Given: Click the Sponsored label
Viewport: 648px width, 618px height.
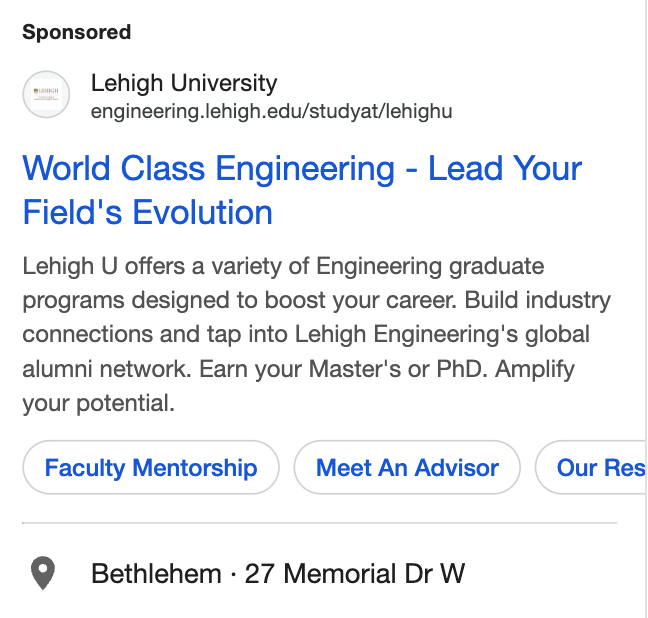Looking at the screenshot, I should pos(77,32).
